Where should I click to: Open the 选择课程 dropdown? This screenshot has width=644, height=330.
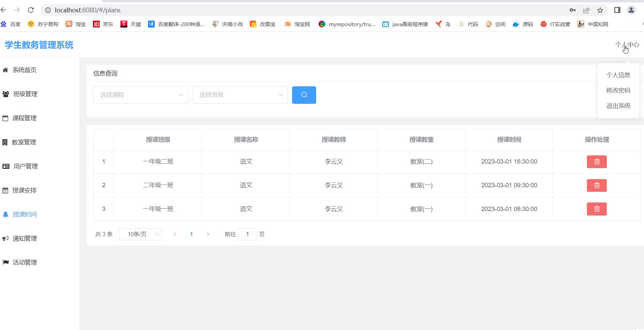(x=141, y=95)
